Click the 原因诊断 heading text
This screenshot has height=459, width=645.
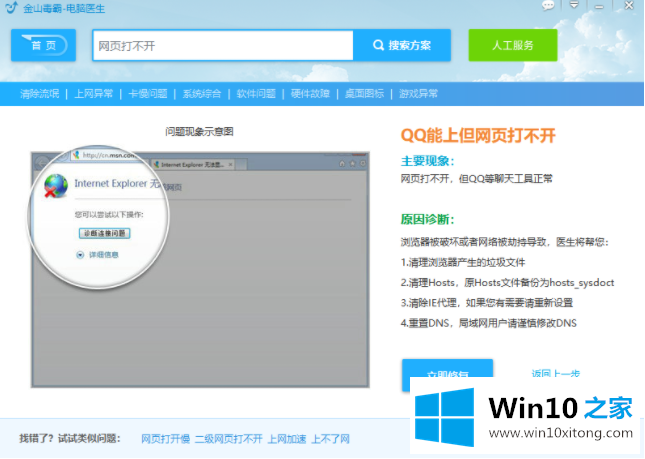pyautogui.click(x=427, y=219)
